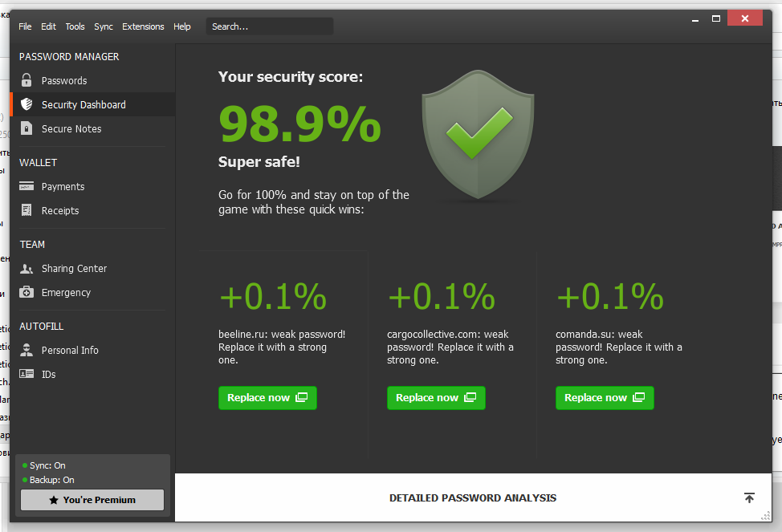Click the Search field
This screenshot has width=782, height=532.
pos(269,26)
